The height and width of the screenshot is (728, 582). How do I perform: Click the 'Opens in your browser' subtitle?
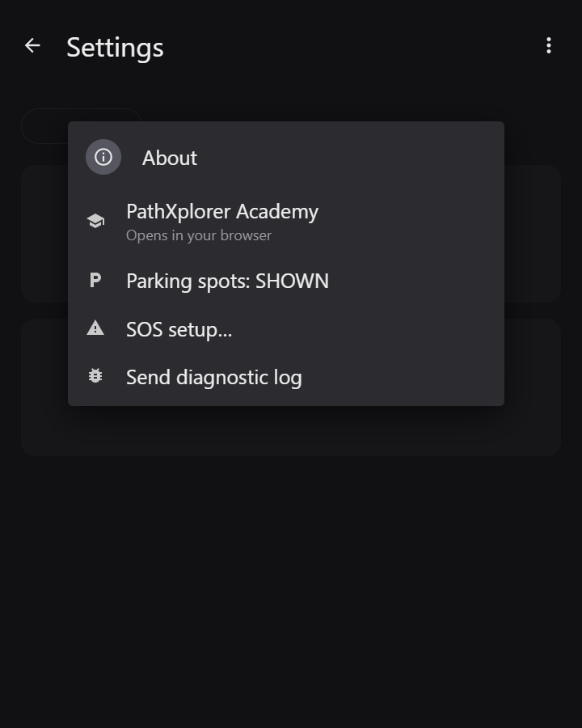199,235
